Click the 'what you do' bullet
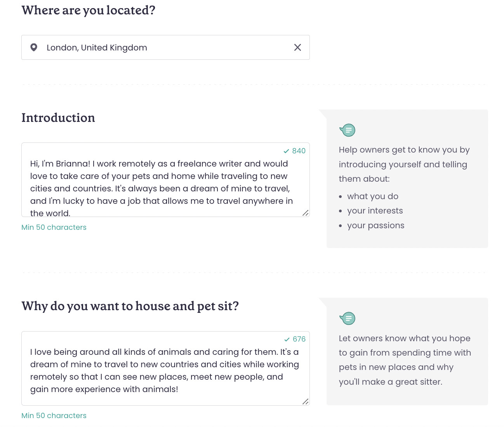This screenshot has width=504, height=427. tap(373, 196)
